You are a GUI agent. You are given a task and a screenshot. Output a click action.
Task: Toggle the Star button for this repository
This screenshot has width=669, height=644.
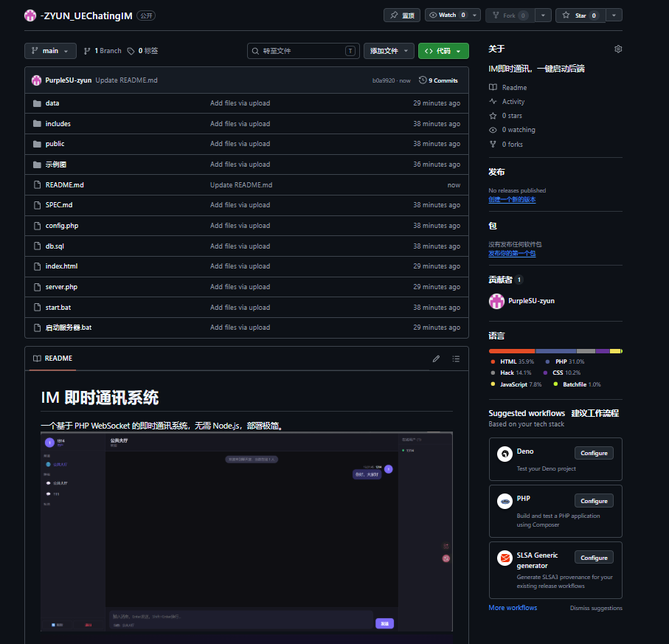(x=580, y=15)
